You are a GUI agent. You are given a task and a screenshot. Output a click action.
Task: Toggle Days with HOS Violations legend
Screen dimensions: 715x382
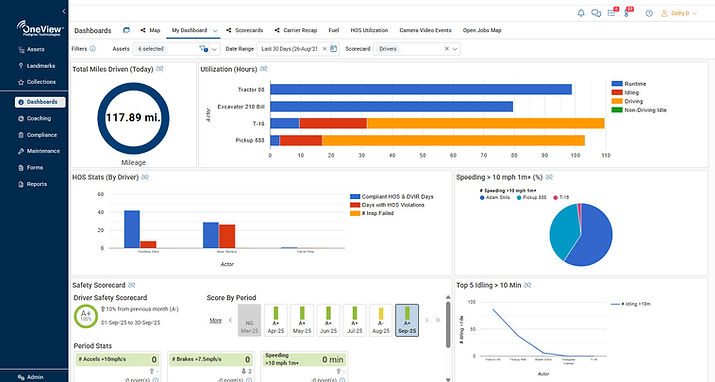(x=387, y=205)
